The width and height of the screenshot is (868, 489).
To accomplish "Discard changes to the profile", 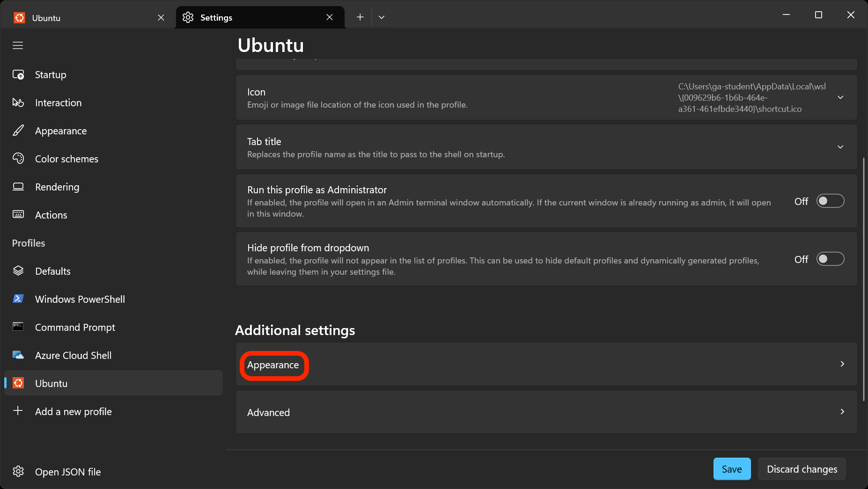I will pos(802,468).
